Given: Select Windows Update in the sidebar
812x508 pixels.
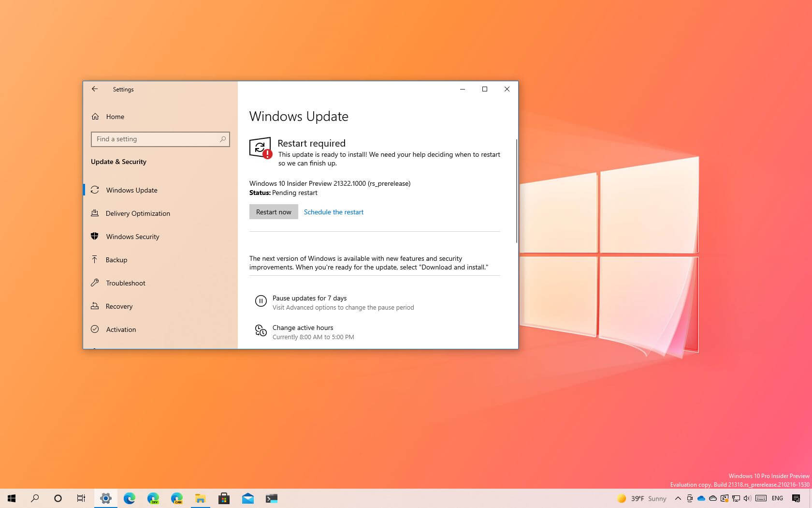Looking at the screenshot, I should 131,190.
